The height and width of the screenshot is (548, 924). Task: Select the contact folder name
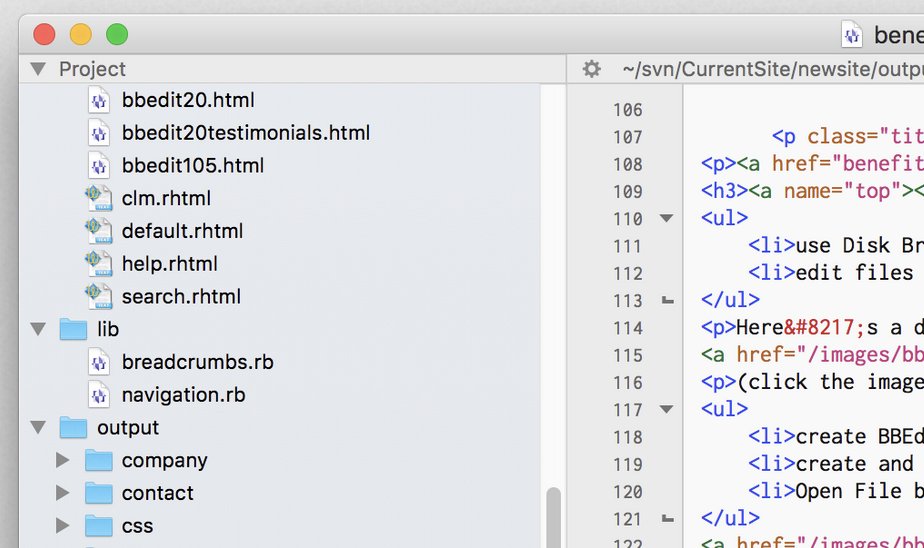[x=157, y=493]
